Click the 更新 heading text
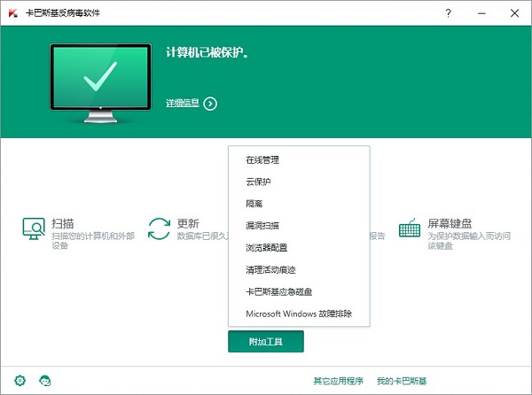532x395 pixels. point(188,223)
